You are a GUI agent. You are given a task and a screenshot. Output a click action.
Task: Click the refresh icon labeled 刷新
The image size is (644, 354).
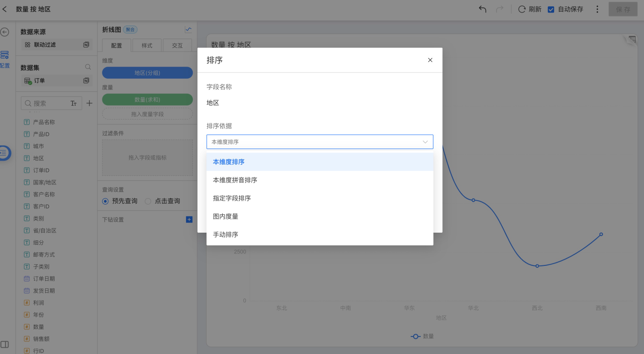522,9
